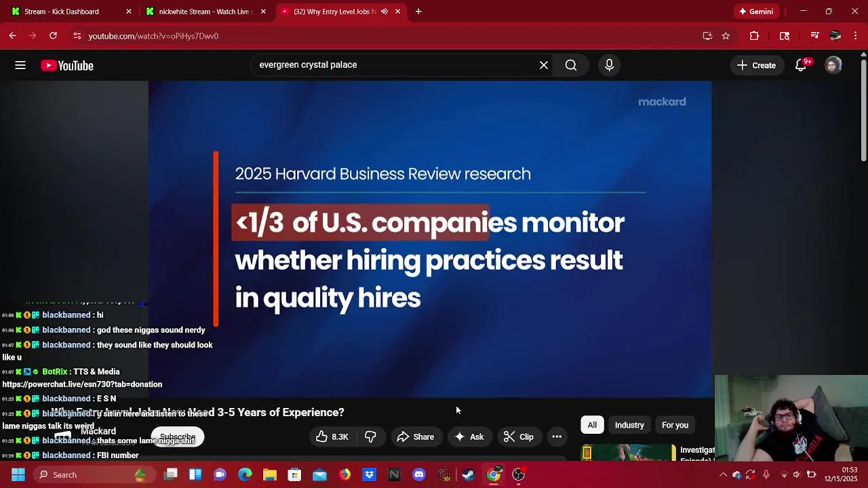868x488 pixels.
Task: Open more actions menu under the video
Action: click(x=557, y=437)
